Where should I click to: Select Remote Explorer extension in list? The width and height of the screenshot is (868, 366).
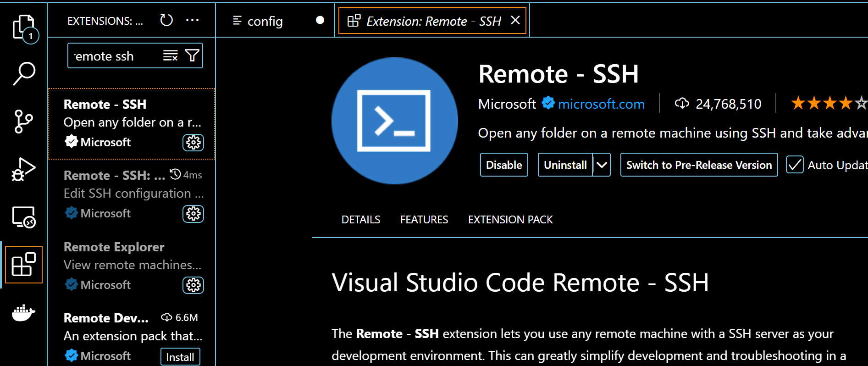pyautogui.click(x=132, y=266)
